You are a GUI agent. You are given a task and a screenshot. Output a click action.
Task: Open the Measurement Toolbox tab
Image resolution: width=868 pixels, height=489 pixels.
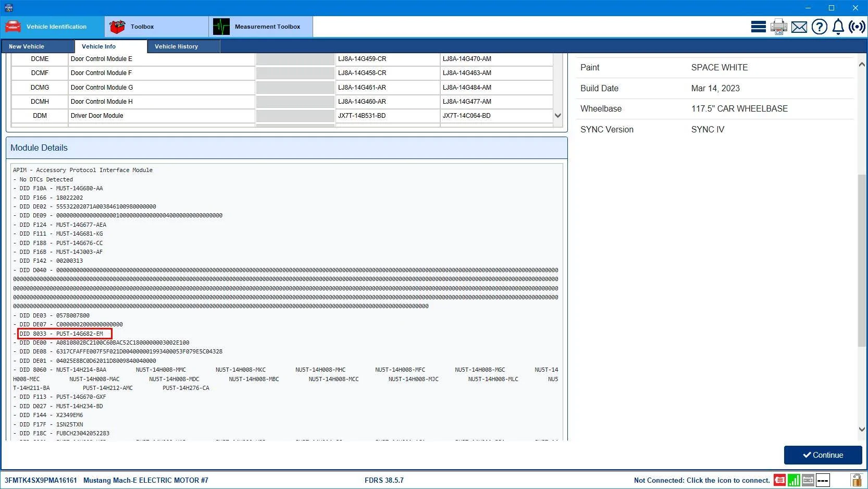pos(261,27)
